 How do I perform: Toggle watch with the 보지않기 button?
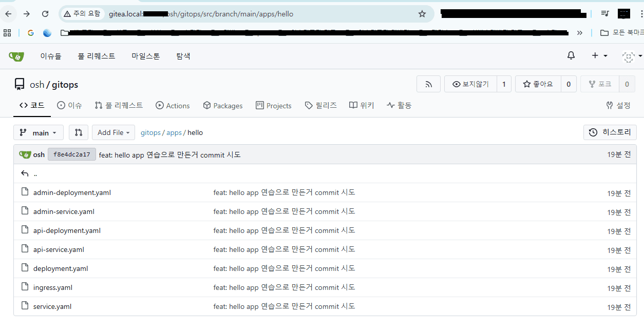470,84
